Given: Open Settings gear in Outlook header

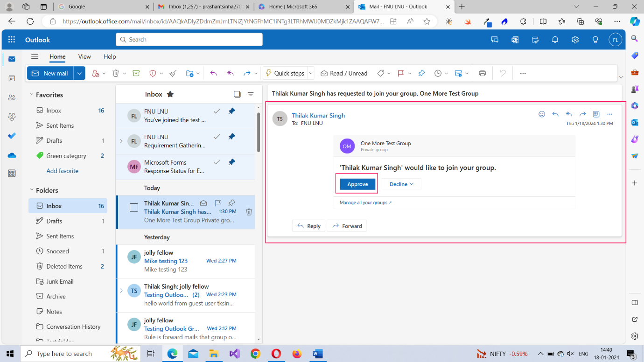Looking at the screenshot, I should click(x=575, y=40).
